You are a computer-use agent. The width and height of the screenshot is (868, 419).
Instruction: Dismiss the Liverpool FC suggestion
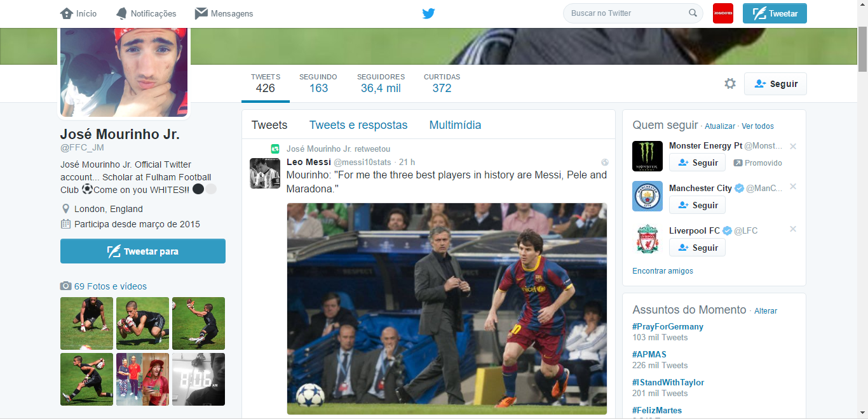coord(792,229)
